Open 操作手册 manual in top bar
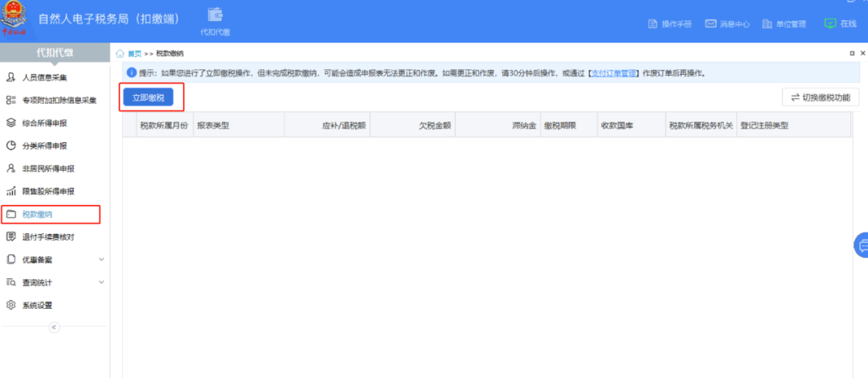Viewport: 868px width, 378px height. tap(669, 24)
